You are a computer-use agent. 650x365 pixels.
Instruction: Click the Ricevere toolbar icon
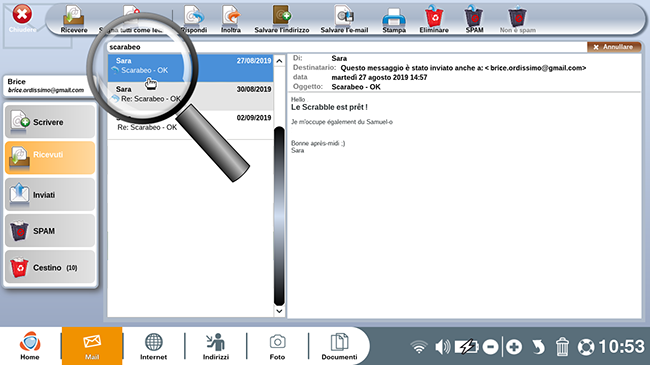tap(74, 19)
